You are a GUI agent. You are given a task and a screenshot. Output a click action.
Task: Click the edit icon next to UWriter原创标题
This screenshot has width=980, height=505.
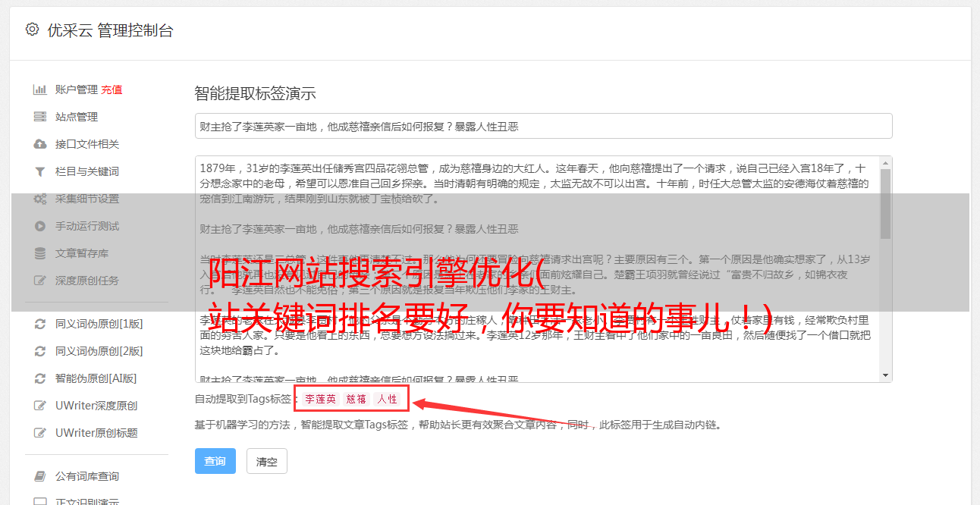pos(40,433)
